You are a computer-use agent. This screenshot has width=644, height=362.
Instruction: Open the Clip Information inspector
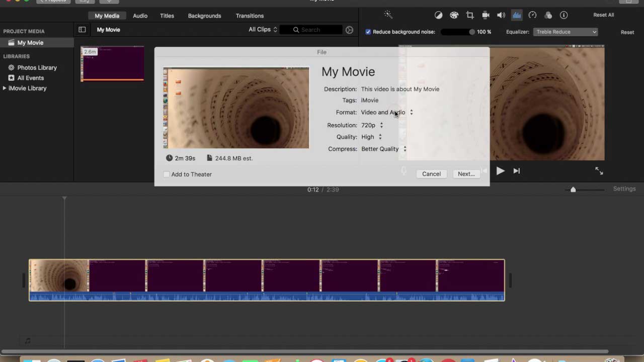tap(563, 15)
